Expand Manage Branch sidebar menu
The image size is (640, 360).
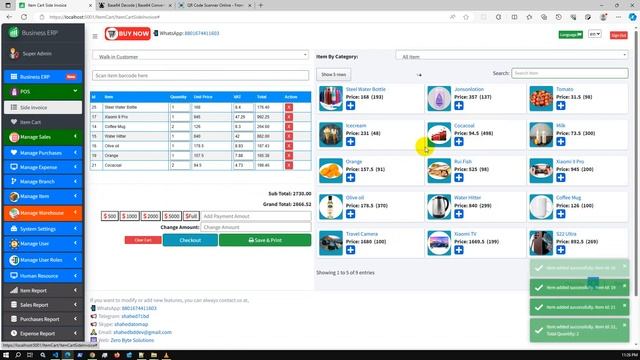click(x=43, y=181)
